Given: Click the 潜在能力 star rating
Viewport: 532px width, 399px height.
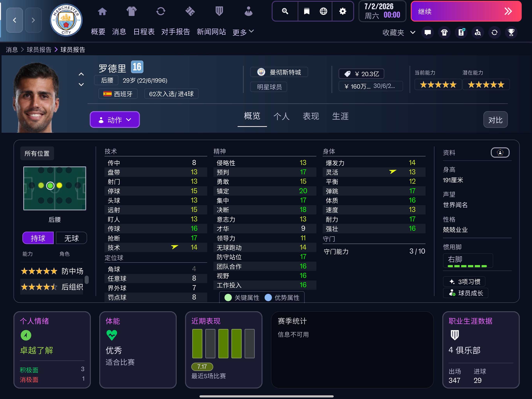Looking at the screenshot, I should [486, 85].
